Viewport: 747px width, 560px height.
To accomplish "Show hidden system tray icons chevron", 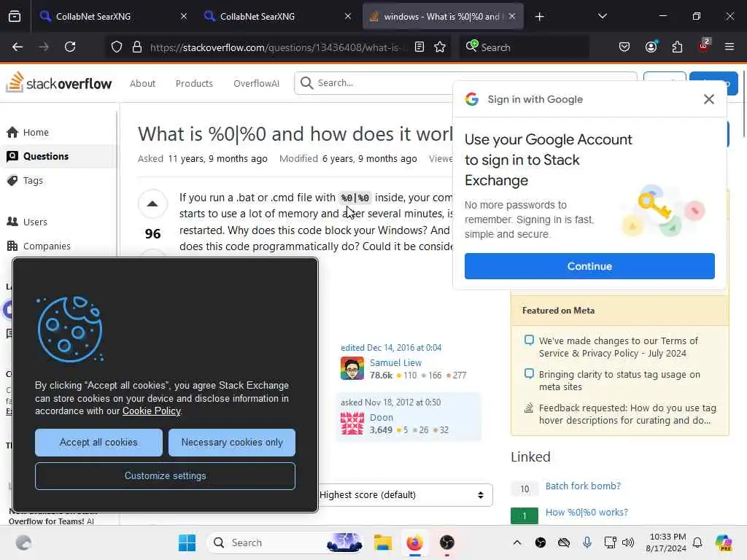I will tap(517, 542).
